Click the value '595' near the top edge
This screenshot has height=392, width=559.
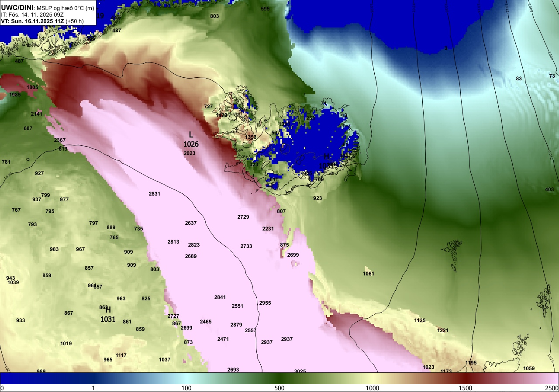click(265, 9)
